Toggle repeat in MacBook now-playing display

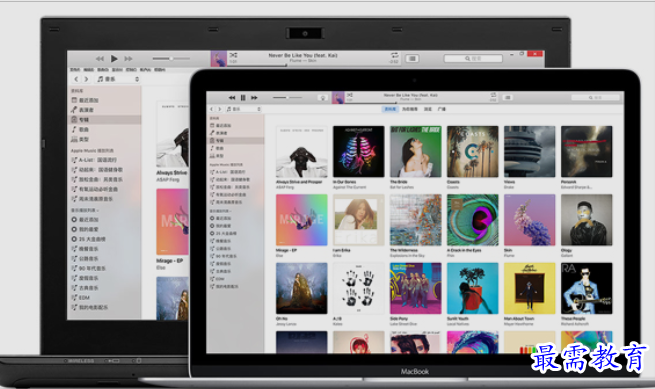pyautogui.click(x=493, y=95)
